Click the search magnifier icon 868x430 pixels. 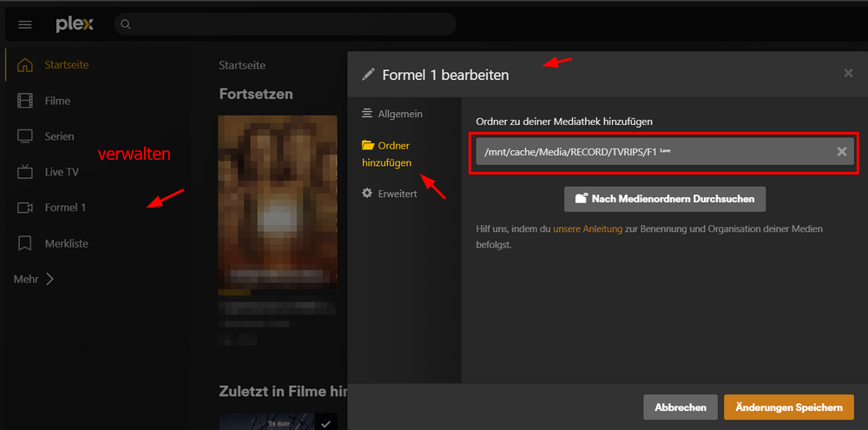126,24
